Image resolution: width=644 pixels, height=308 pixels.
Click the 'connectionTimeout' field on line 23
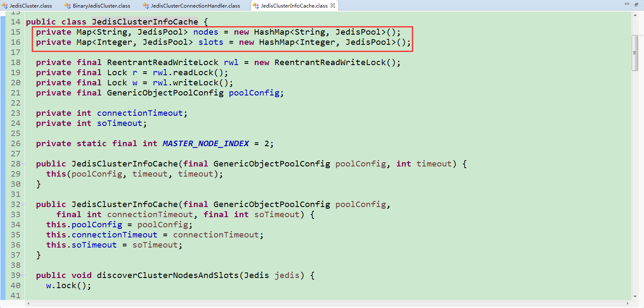(140, 113)
